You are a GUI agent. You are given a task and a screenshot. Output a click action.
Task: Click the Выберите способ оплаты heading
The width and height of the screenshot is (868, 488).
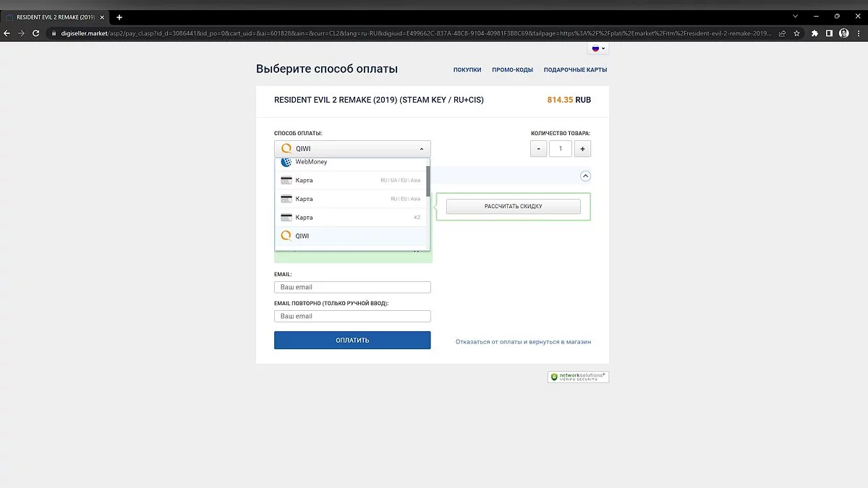click(327, 69)
